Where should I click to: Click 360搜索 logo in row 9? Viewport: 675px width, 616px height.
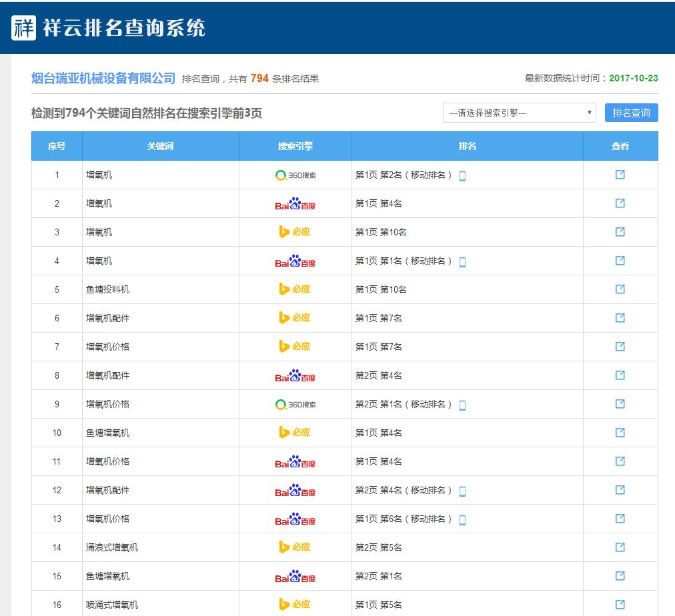pyautogui.click(x=295, y=405)
